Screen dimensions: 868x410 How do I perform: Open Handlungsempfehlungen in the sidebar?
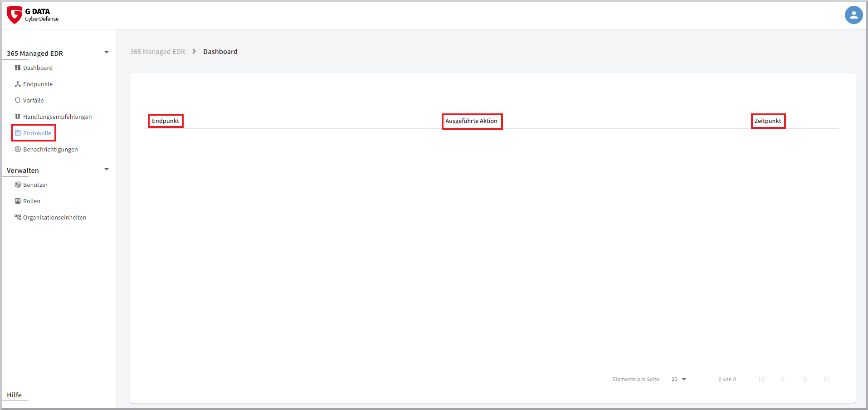(x=57, y=117)
